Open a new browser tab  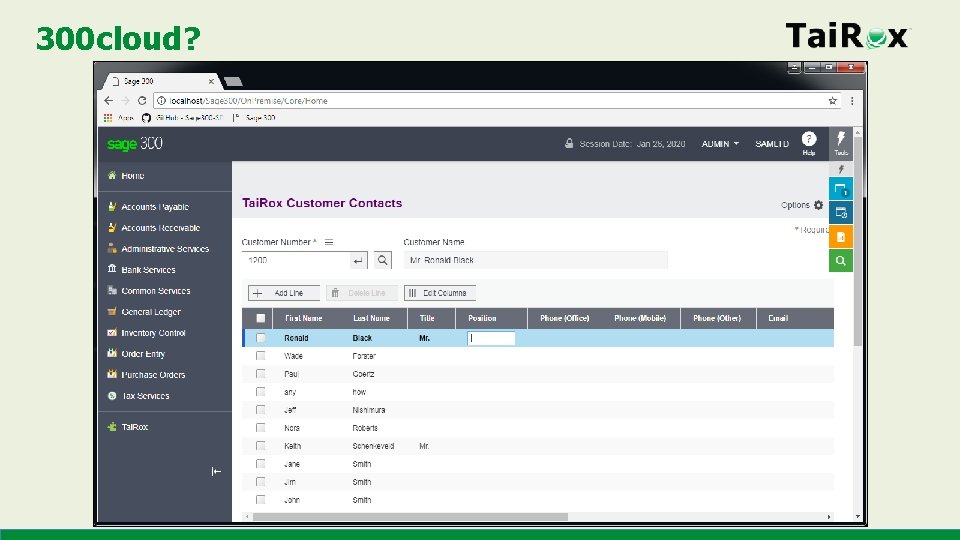tap(233, 81)
